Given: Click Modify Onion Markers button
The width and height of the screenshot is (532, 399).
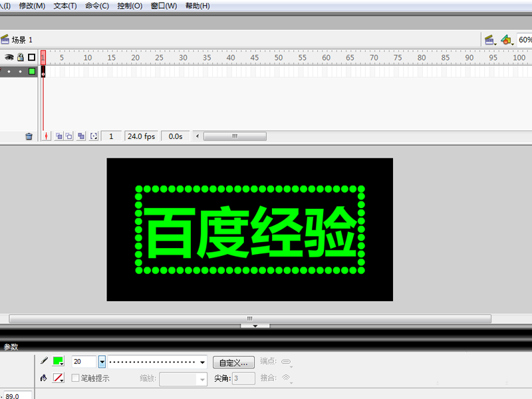Looking at the screenshot, I should 94,136.
